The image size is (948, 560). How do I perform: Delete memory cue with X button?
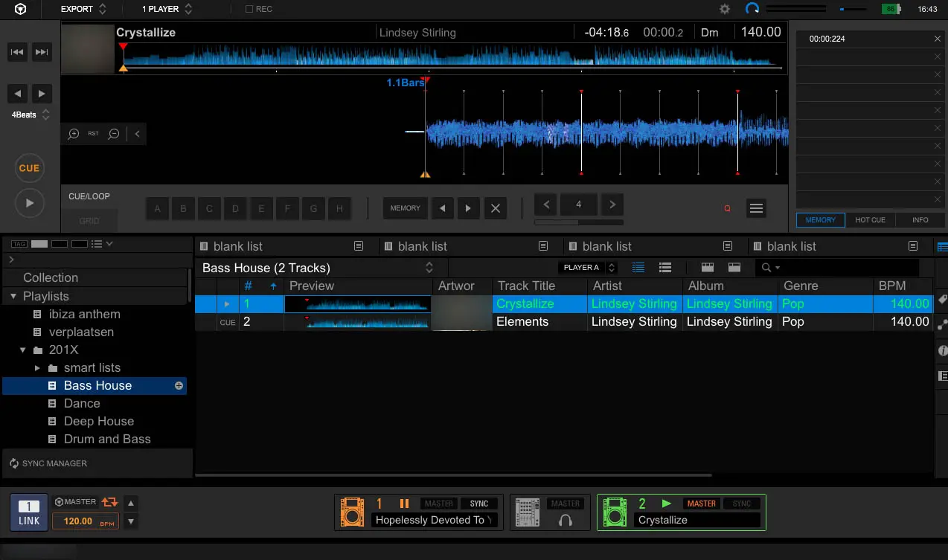tap(495, 208)
